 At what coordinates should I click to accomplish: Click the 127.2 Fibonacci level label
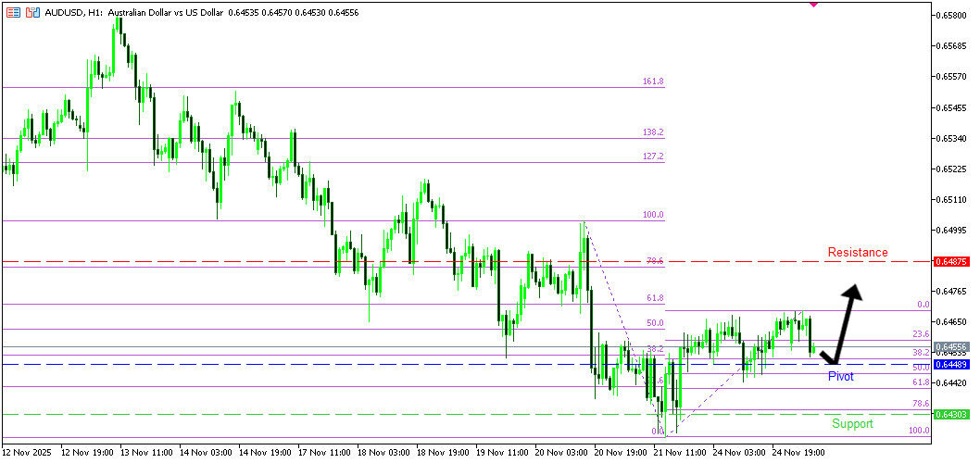pyautogui.click(x=653, y=156)
